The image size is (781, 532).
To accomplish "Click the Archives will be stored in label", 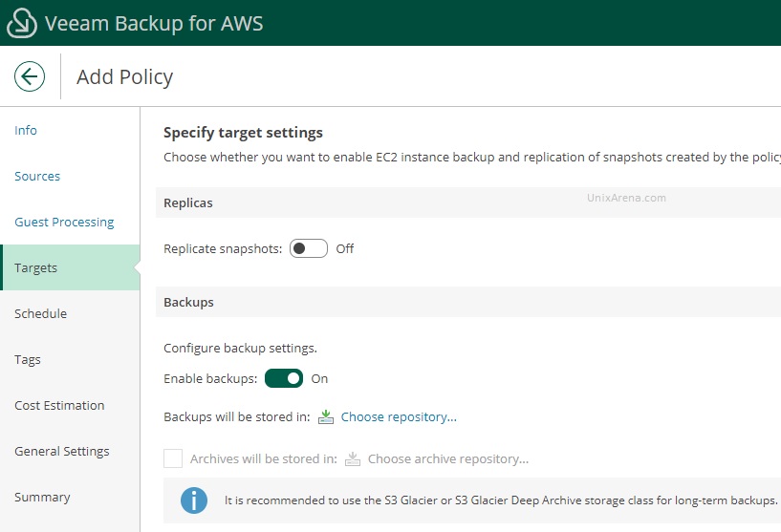I will click(x=264, y=458).
